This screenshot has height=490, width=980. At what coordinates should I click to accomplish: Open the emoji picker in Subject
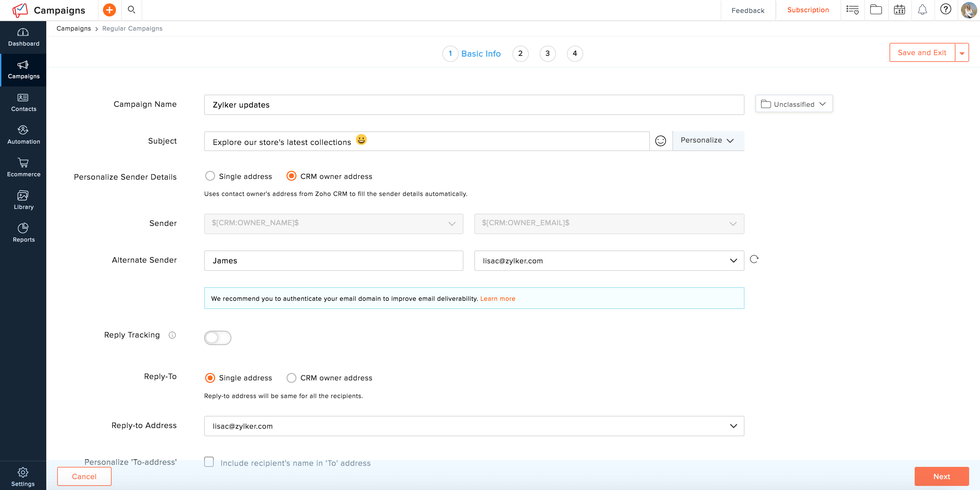[x=660, y=141]
